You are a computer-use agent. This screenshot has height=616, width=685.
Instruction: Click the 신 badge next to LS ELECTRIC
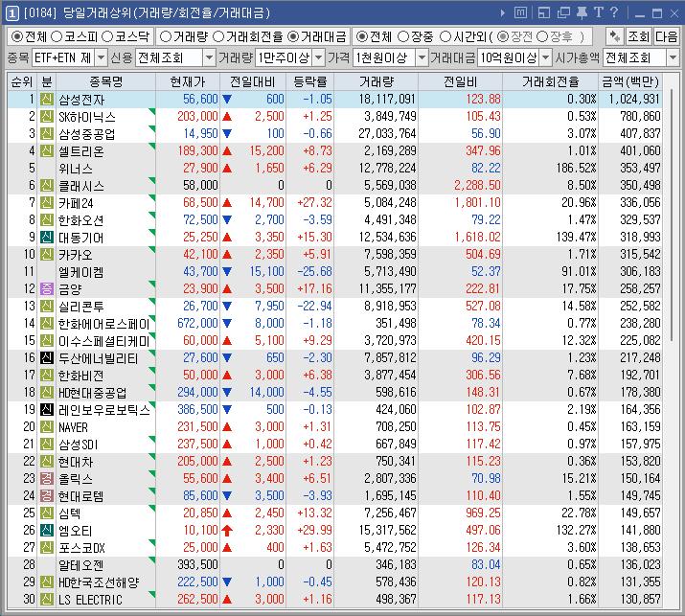click(47, 599)
